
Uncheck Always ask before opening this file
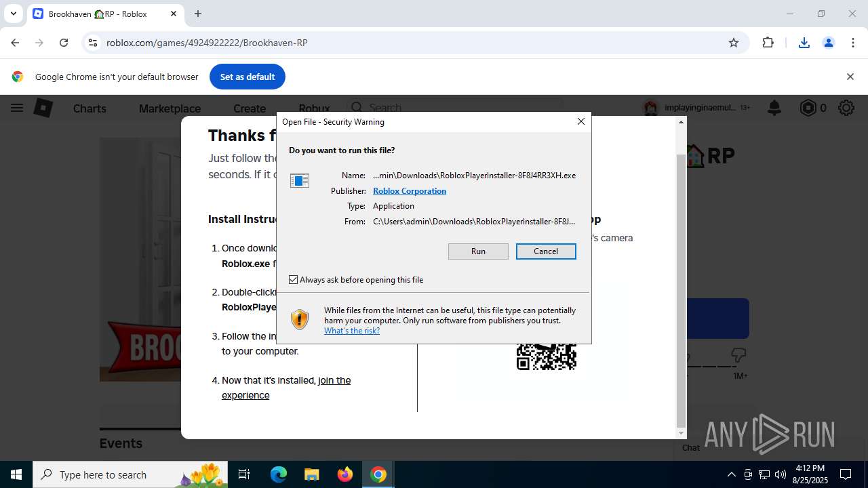click(294, 280)
